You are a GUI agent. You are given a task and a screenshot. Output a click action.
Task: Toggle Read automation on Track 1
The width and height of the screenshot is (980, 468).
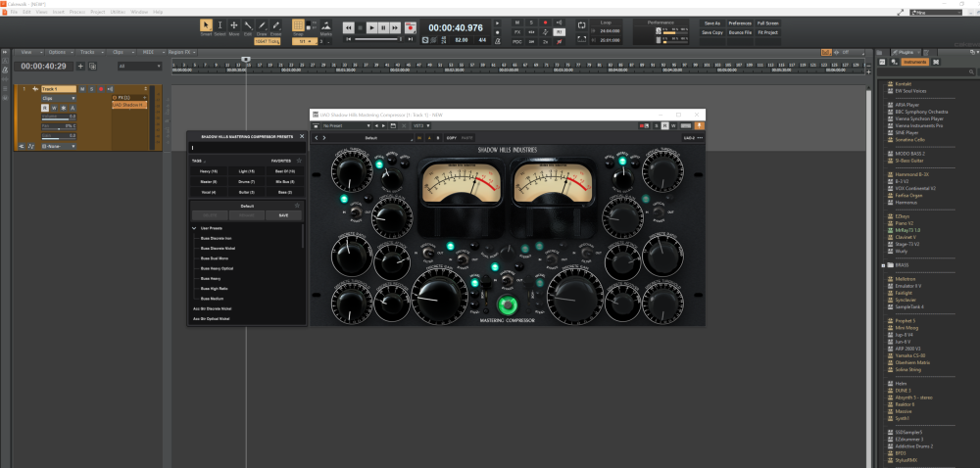tap(45, 108)
